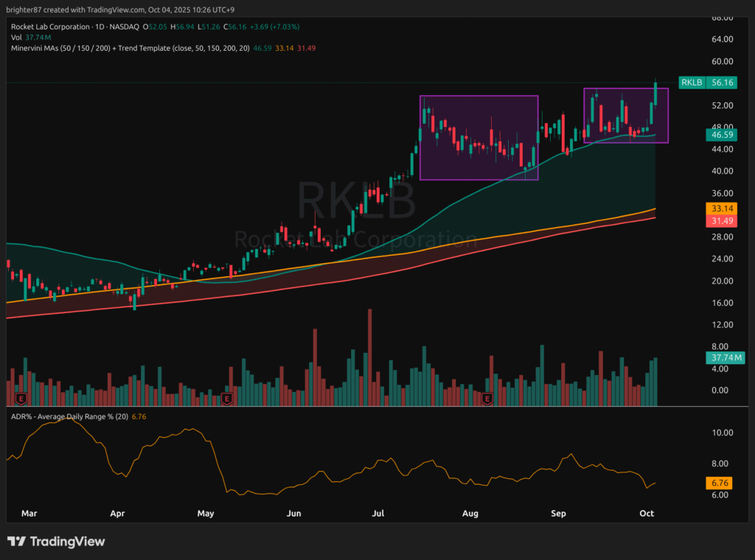Click the tallest red volume bar in late June
Screen dimensions: 755x560
tap(369, 357)
